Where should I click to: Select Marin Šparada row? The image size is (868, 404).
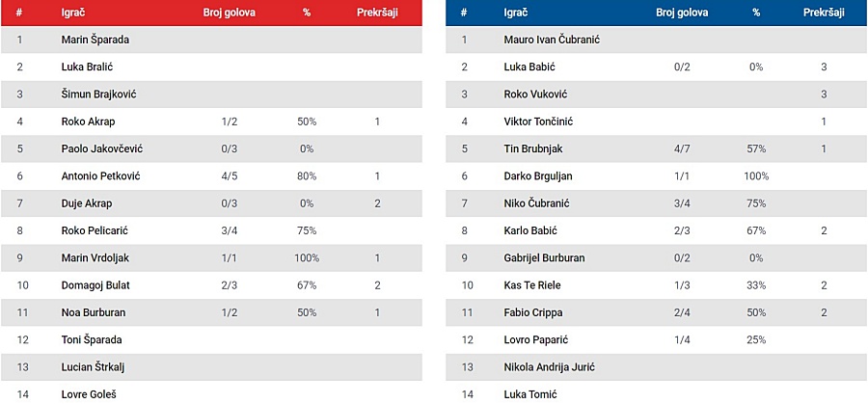(x=211, y=40)
